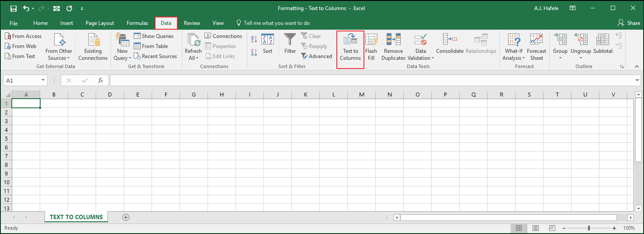Expand the formula bar
644x234 pixels.
(637, 80)
